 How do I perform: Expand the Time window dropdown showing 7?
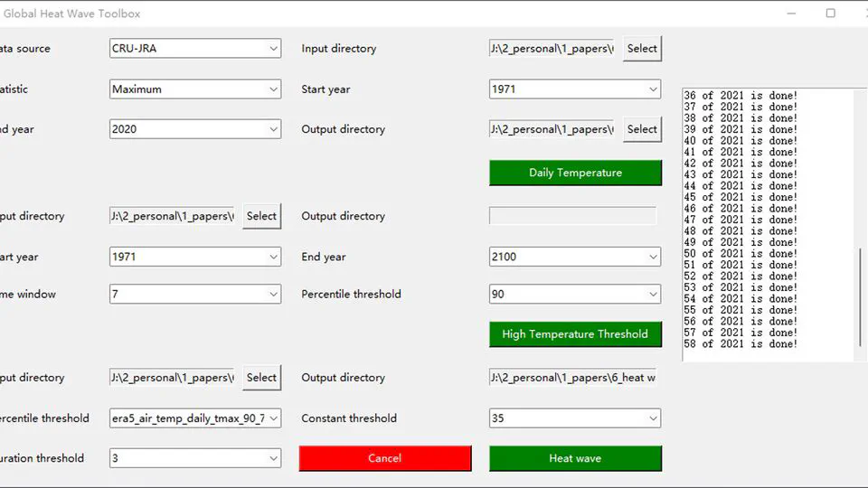click(194, 294)
